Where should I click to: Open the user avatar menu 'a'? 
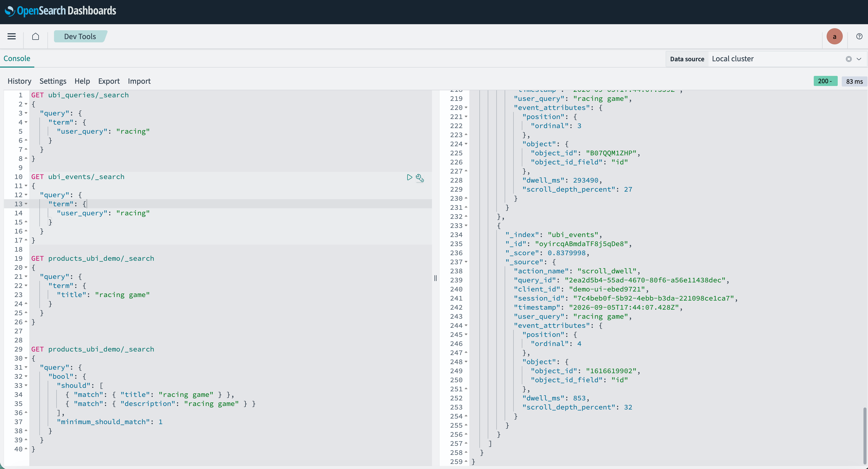tap(834, 36)
